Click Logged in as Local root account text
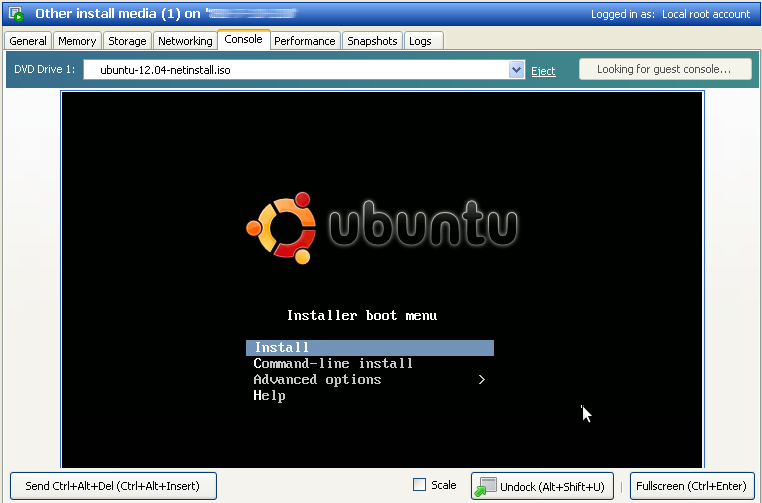Screen dimensions: 762x503 [670, 14]
